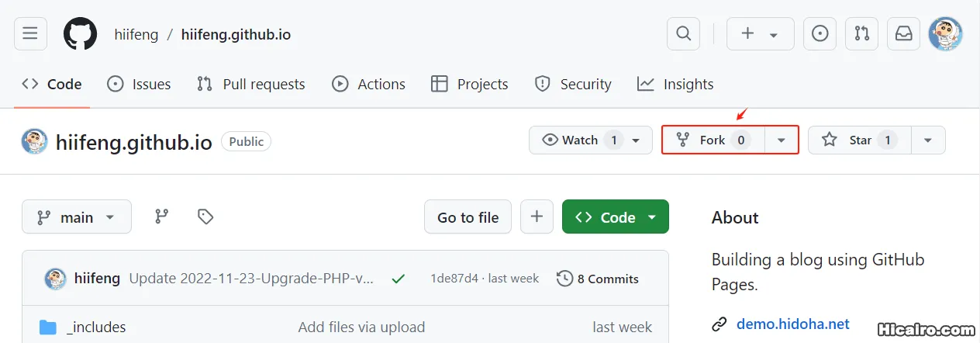Switch to the Projects tab
This screenshot has width=980, height=343.
click(470, 84)
